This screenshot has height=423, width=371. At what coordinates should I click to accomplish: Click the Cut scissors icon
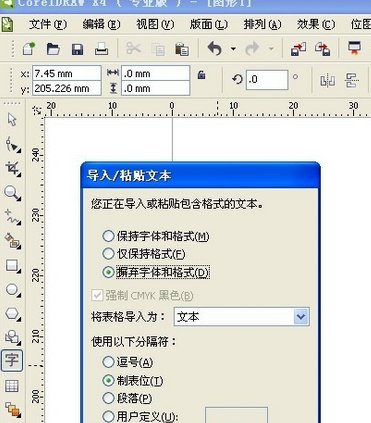click(133, 49)
